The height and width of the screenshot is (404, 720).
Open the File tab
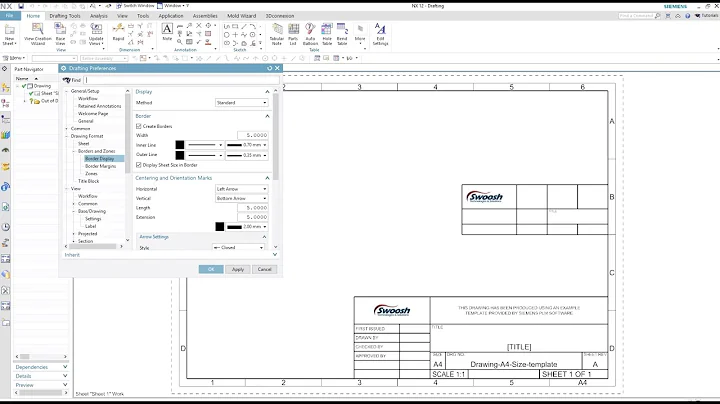pos(9,16)
